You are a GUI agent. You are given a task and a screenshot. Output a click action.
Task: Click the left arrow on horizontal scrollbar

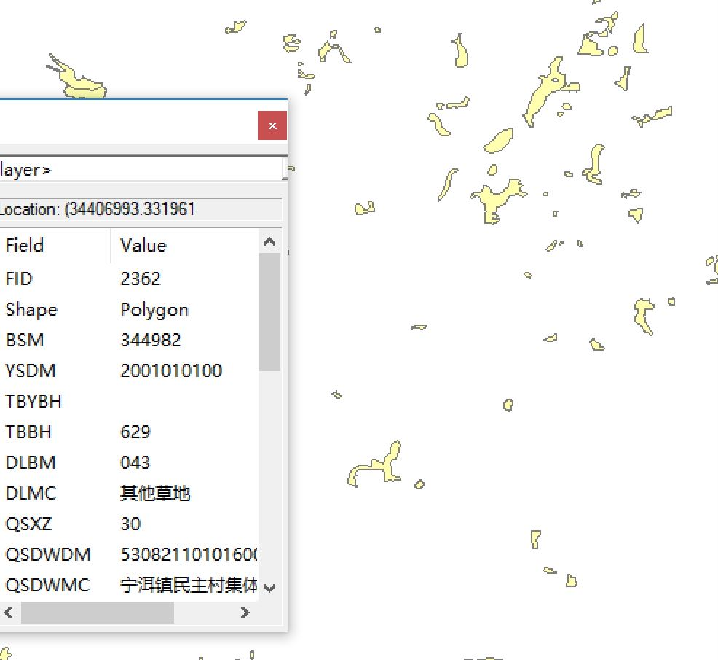(x=9, y=613)
